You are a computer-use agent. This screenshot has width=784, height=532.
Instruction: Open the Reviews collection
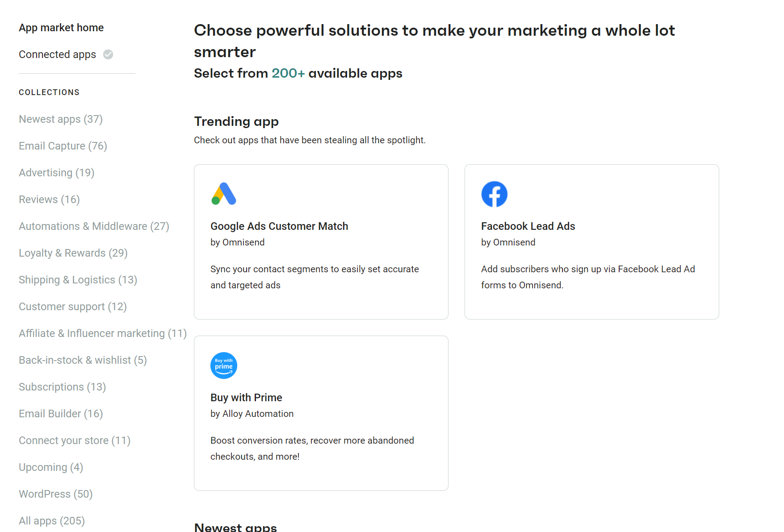pos(49,199)
